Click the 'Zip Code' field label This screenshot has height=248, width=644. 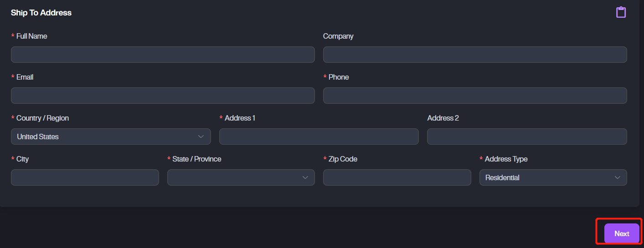(x=343, y=159)
